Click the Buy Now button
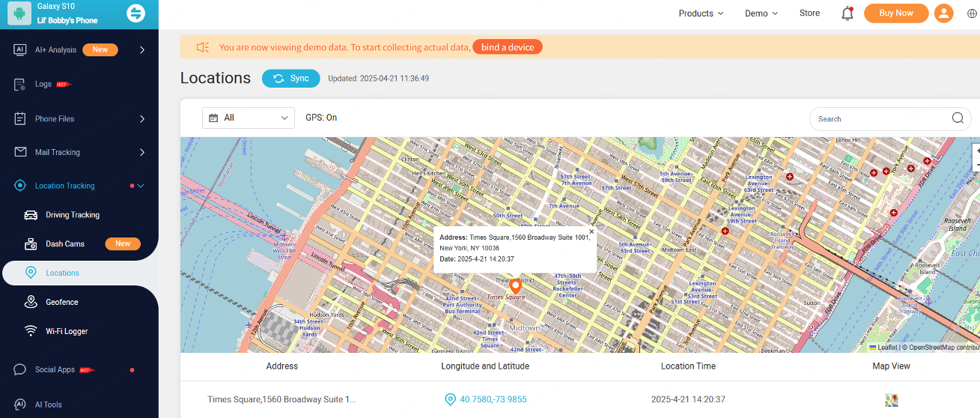This screenshot has height=418, width=980. tap(896, 13)
